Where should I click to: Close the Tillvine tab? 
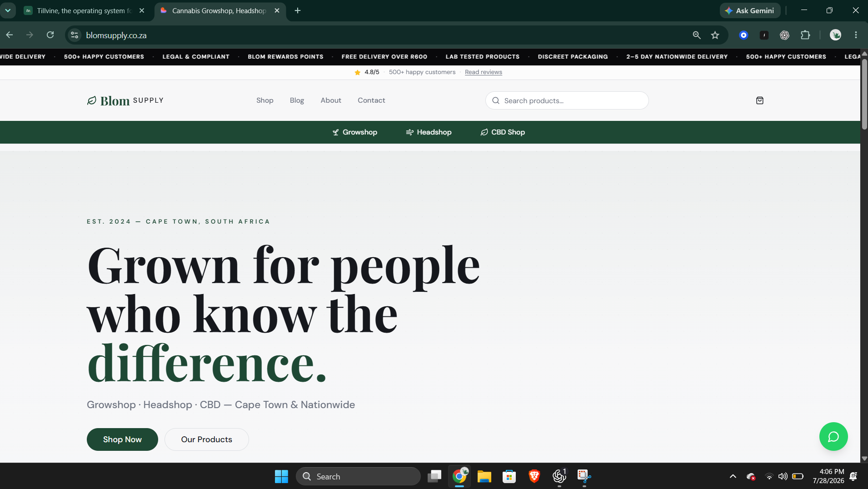click(142, 10)
